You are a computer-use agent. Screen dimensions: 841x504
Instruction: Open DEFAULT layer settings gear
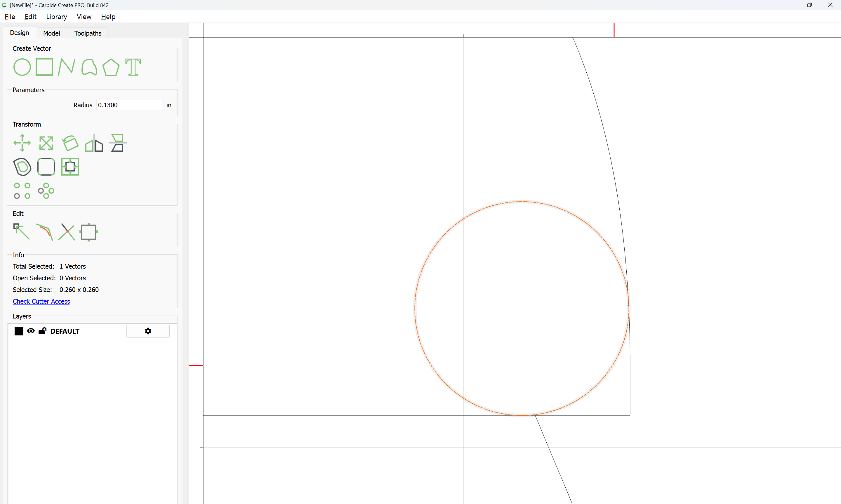(x=148, y=331)
